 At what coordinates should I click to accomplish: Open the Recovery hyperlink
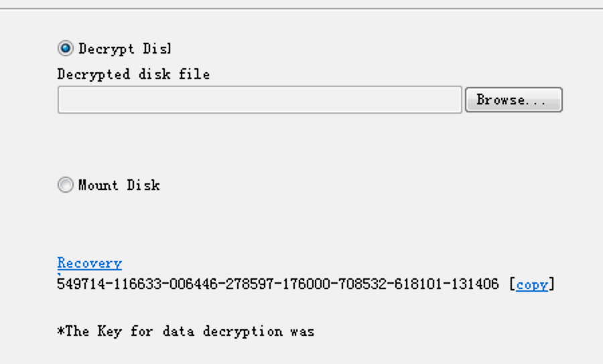pyautogui.click(x=90, y=264)
